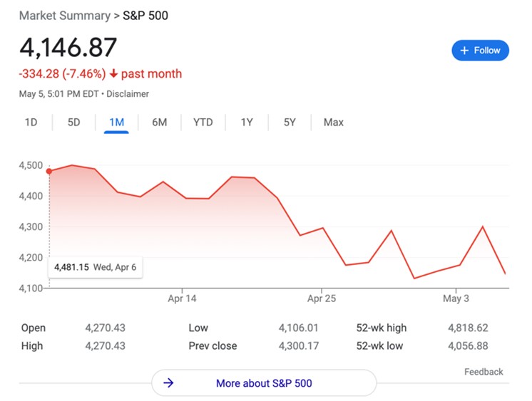Screen dimensions: 532x401
Task: Click the May 5, 5:01 PM EDT timestamp
Action: pyautogui.click(x=58, y=94)
